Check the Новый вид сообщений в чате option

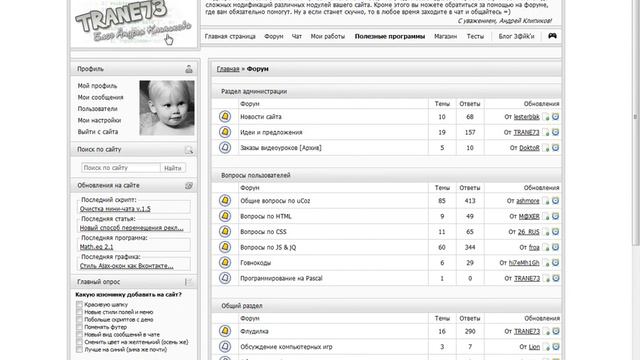[x=79, y=335]
